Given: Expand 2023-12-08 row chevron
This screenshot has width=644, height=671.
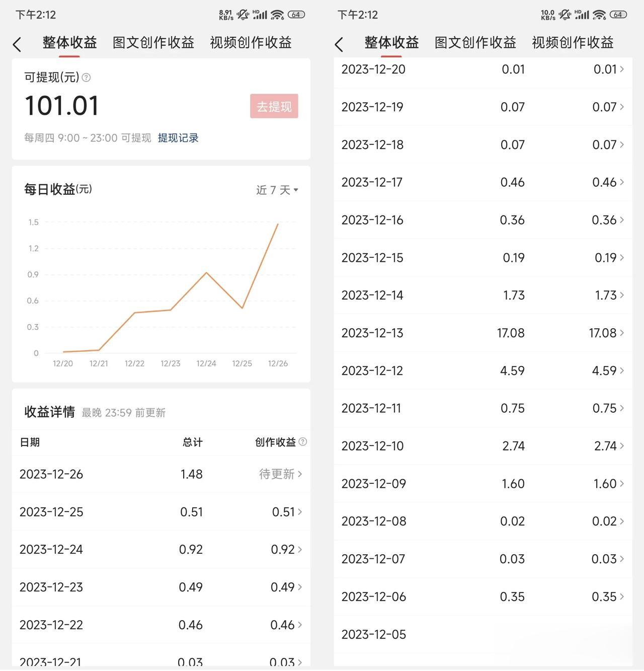Looking at the screenshot, I should tap(622, 521).
